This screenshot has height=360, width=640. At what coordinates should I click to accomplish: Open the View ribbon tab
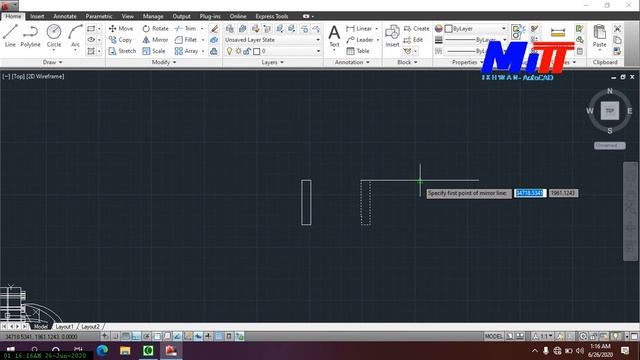coord(128,16)
